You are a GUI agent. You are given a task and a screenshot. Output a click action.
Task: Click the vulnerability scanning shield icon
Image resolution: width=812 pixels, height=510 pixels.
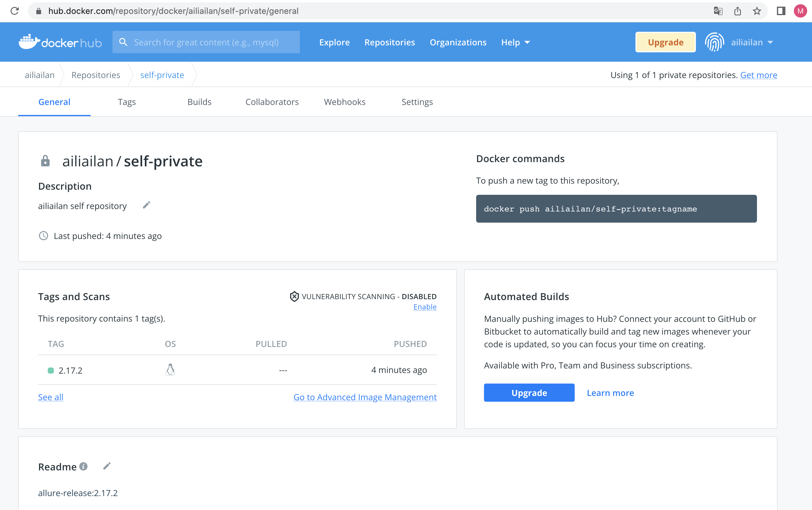point(294,296)
